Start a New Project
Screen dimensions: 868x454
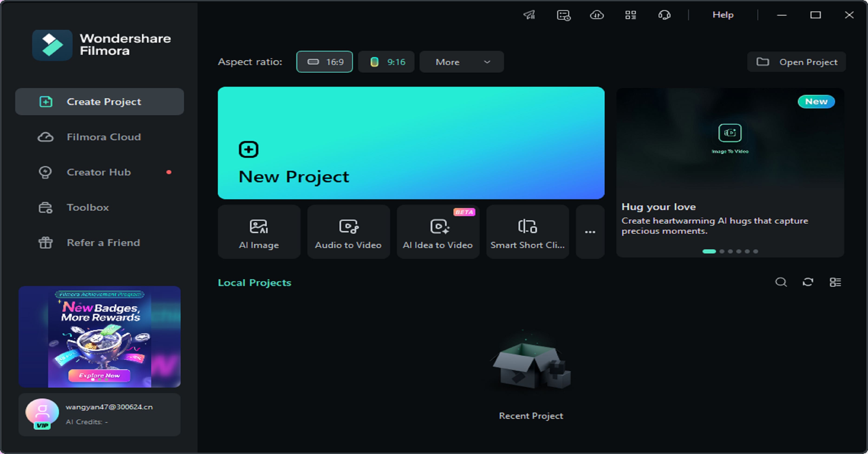[x=411, y=143]
